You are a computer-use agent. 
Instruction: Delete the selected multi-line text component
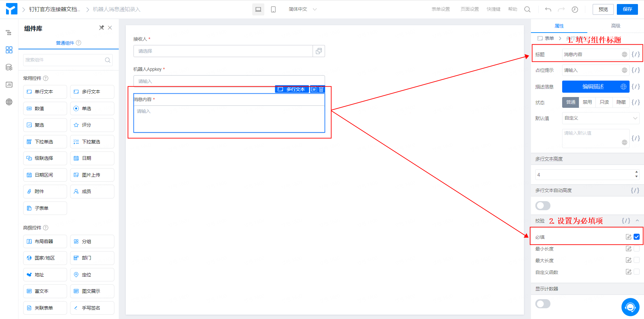pyautogui.click(x=321, y=89)
